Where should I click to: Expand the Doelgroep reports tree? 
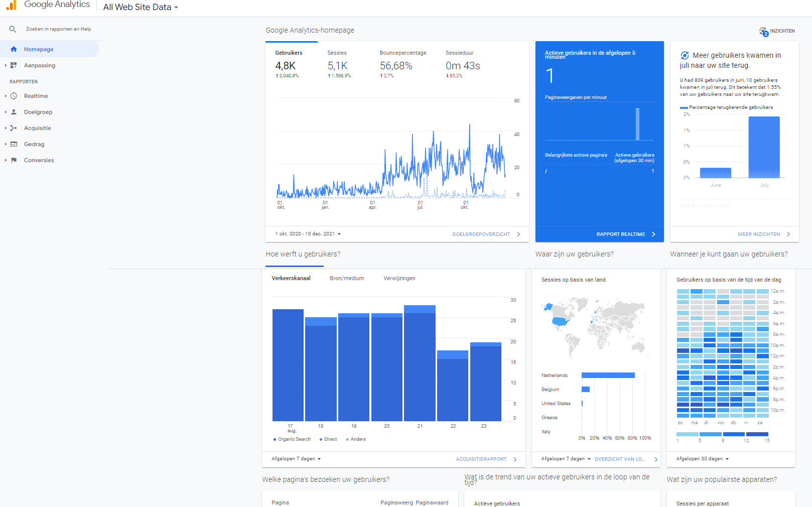[6, 112]
